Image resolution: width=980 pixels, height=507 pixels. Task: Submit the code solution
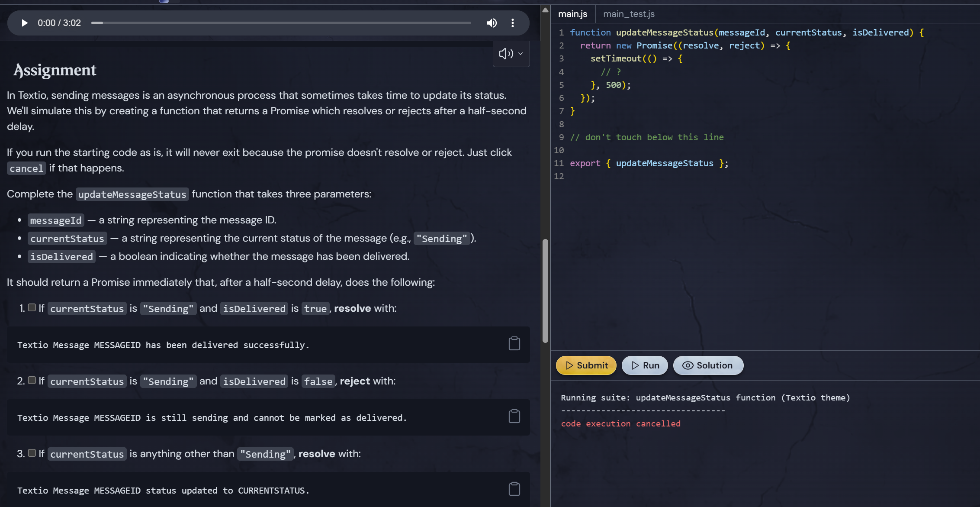point(586,365)
